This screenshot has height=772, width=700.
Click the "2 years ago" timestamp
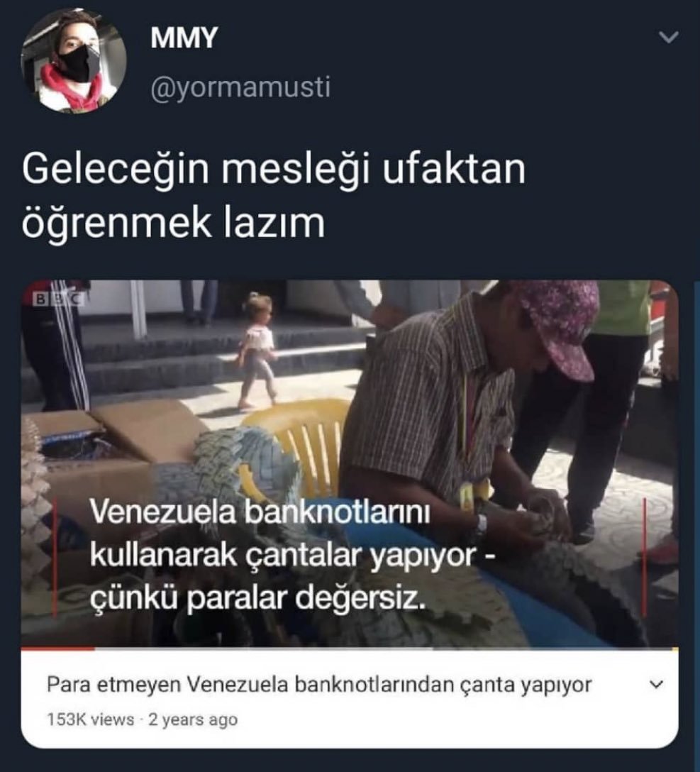click(x=193, y=719)
